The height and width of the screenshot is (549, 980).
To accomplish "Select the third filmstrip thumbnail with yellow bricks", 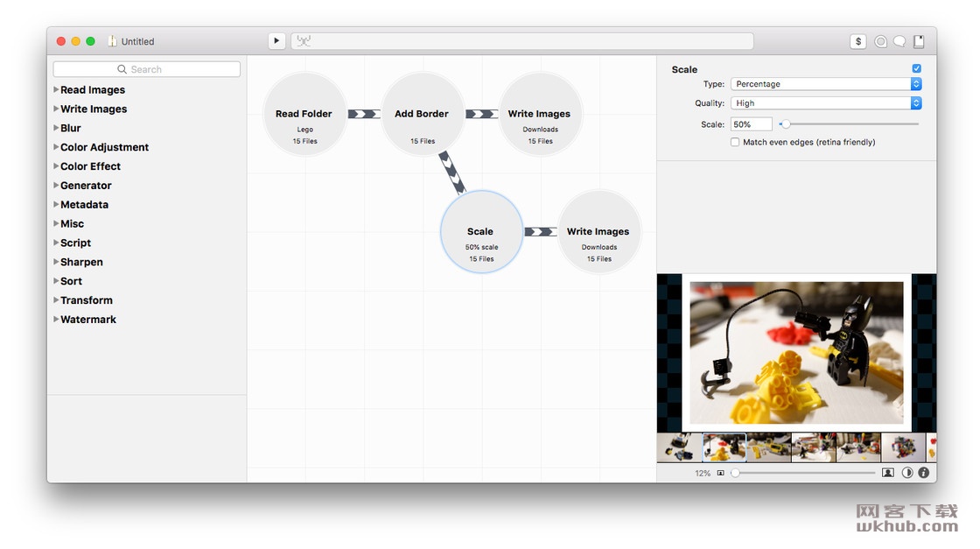I will tap(769, 447).
